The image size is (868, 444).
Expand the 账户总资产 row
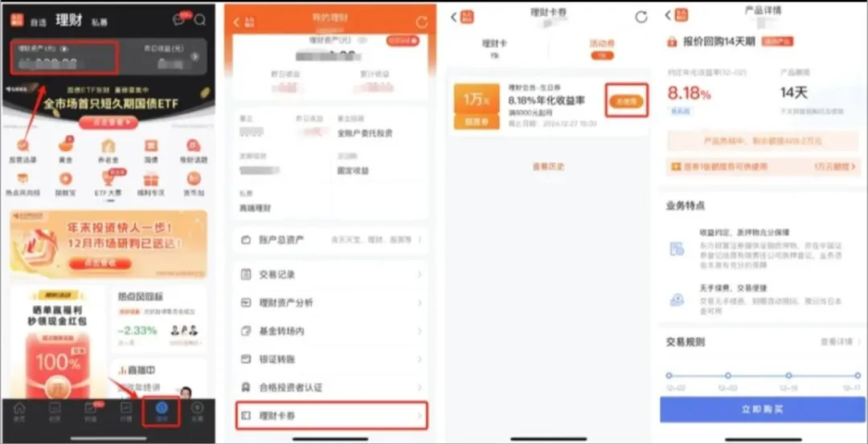point(330,240)
